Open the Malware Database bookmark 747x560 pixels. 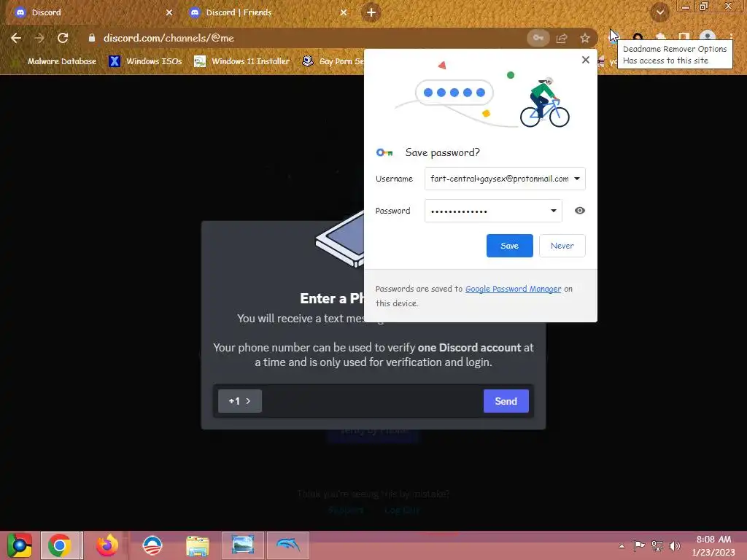tap(55, 61)
